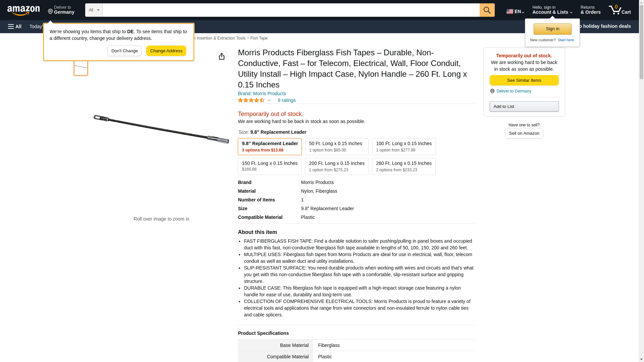Select 50 Ft. Long x 0.15 Inches size

tap(336, 146)
